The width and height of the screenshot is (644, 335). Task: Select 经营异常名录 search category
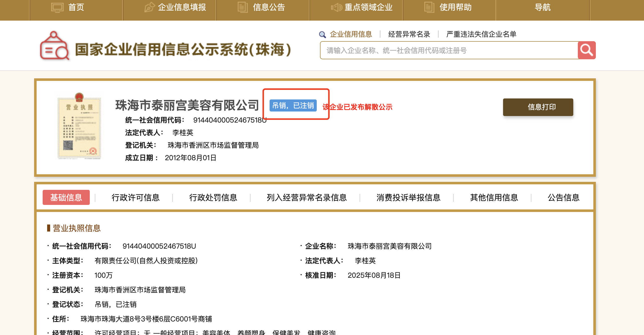click(409, 34)
